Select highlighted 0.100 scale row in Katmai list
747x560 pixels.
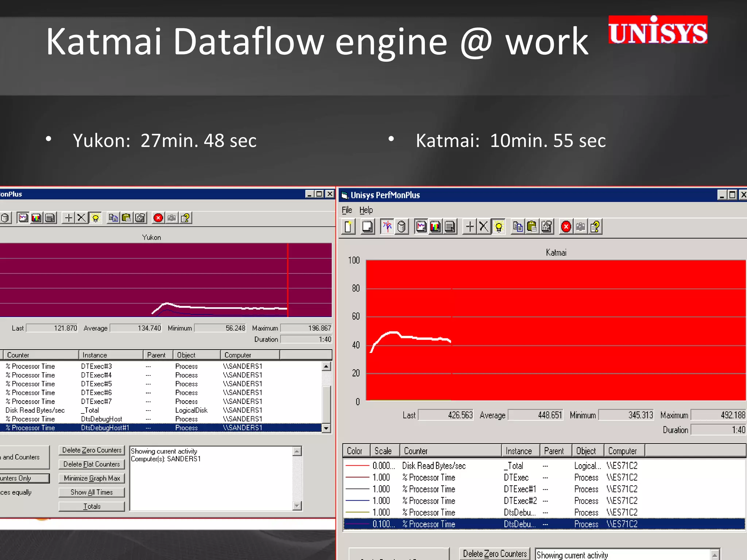[x=544, y=524]
